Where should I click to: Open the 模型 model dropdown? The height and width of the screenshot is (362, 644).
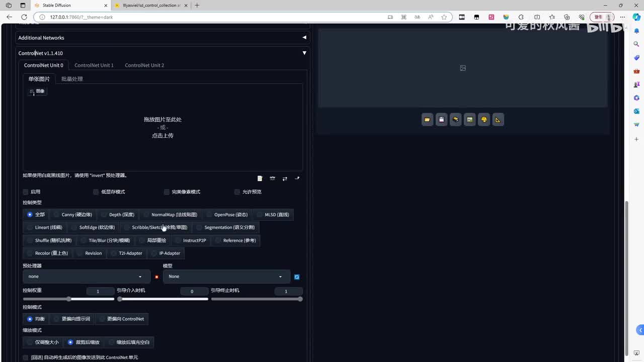pos(226,277)
